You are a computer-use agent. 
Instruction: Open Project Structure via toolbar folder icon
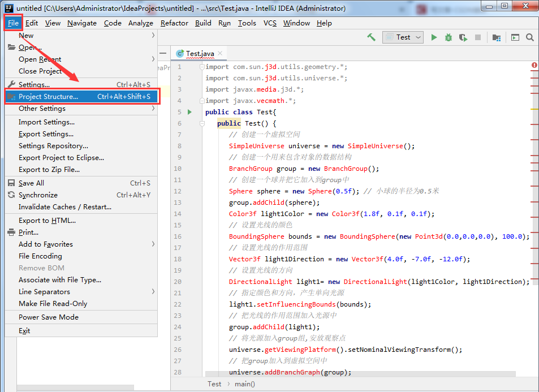[497, 37]
